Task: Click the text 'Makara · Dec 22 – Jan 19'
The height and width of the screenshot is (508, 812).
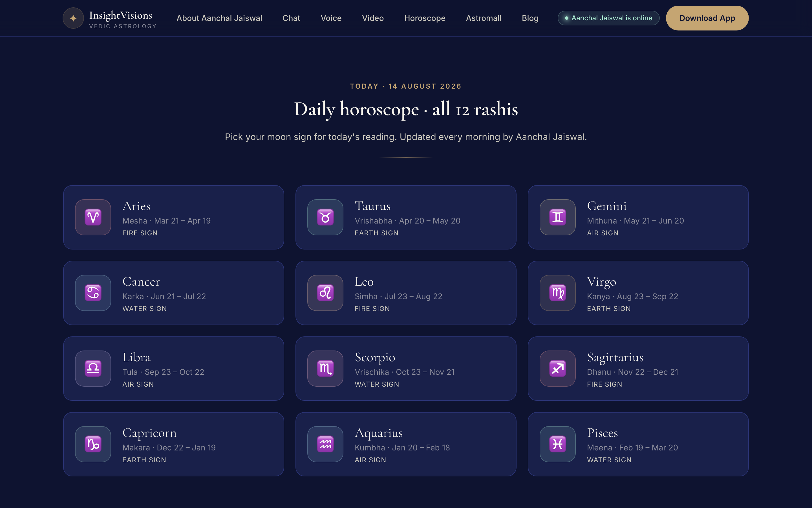Action: tap(169, 448)
